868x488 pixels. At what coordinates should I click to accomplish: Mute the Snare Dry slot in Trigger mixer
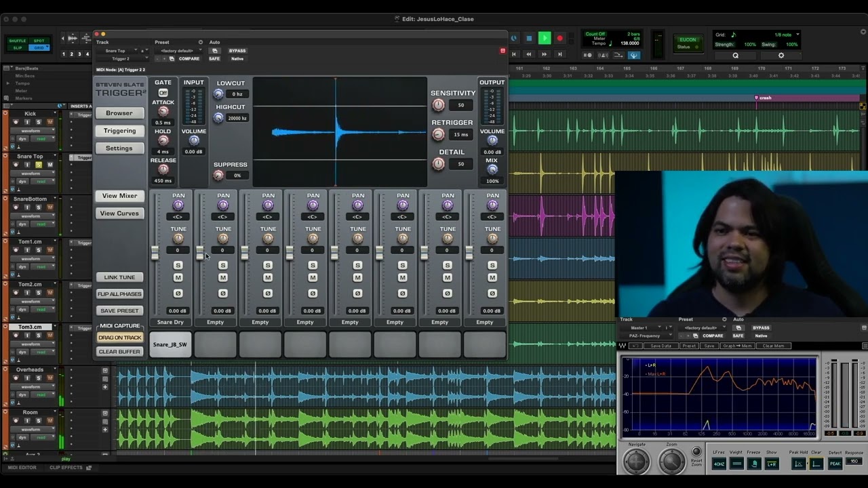178,278
